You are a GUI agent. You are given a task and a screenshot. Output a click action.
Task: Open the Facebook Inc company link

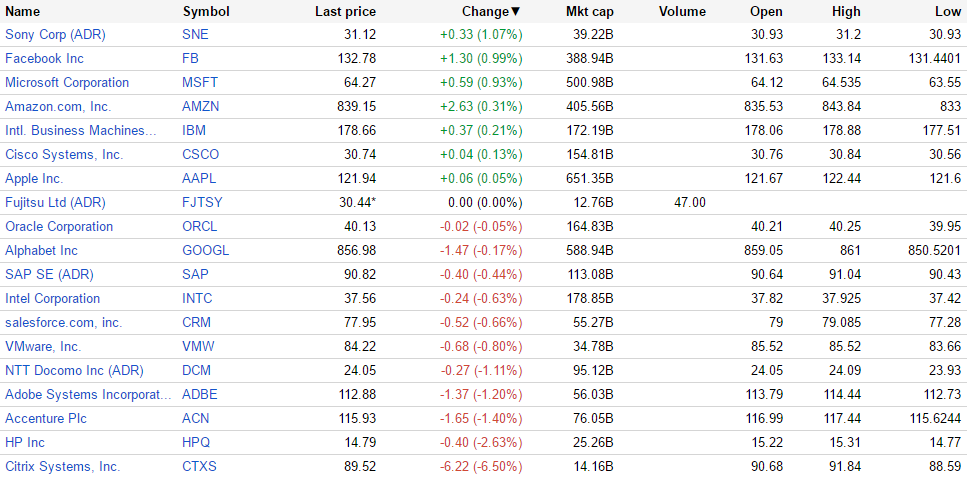pyautogui.click(x=44, y=58)
